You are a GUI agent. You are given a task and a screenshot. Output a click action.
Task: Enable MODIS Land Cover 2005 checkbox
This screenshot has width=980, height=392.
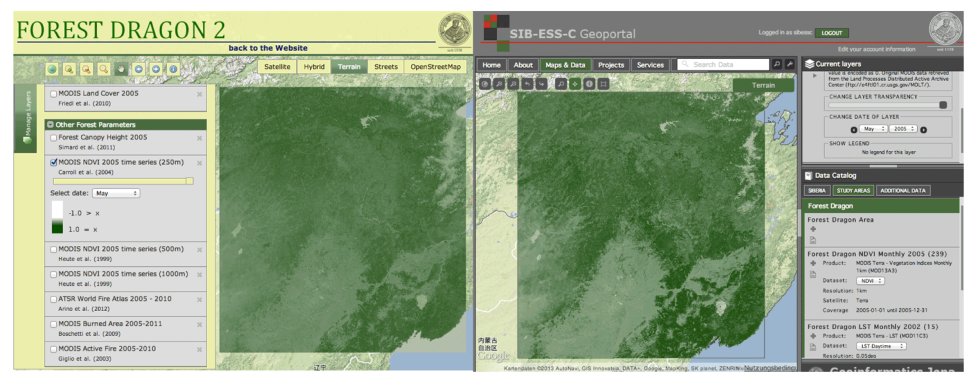(x=54, y=94)
